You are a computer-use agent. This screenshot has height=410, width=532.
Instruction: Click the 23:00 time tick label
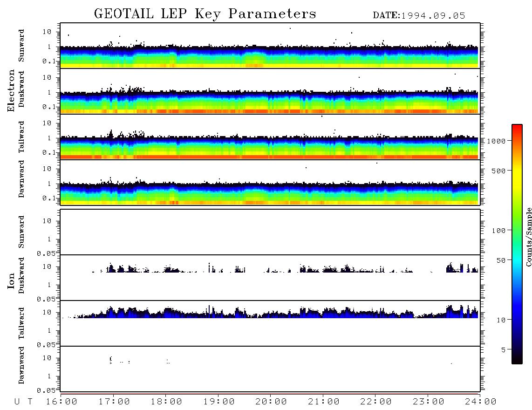click(429, 402)
